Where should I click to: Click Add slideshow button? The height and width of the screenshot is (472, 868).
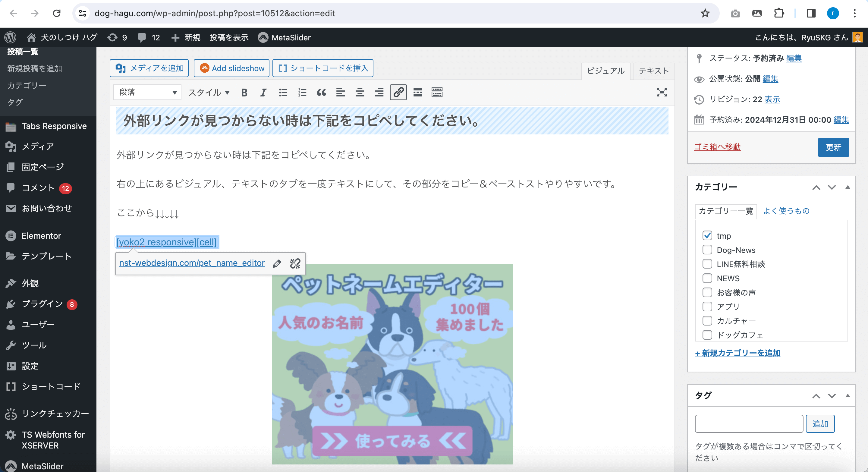pyautogui.click(x=231, y=68)
